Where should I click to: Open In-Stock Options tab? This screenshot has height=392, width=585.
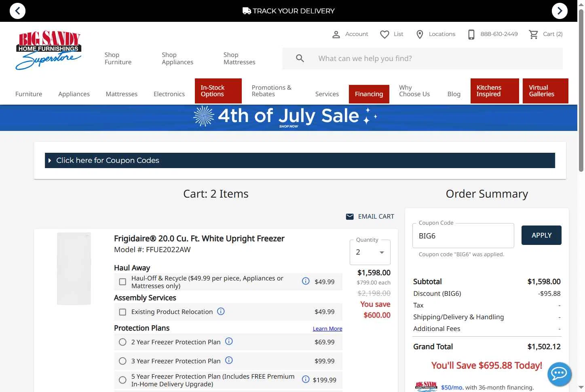coord(218,91)
